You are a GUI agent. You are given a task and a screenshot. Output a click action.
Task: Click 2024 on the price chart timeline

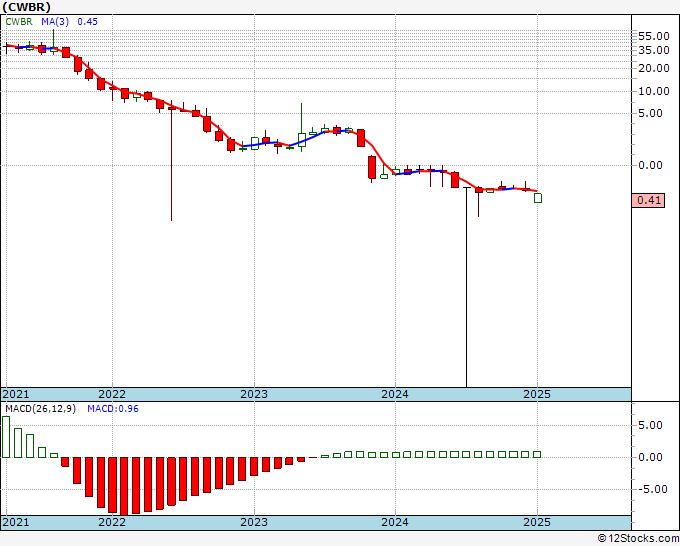coord(395,394)
